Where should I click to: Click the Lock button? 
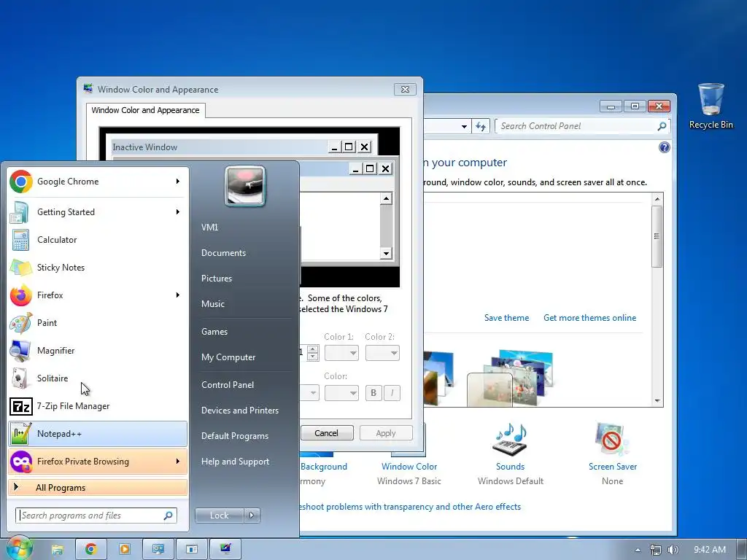[219, 516]
